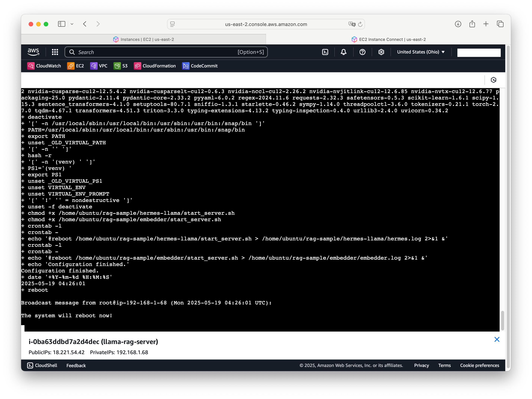This screenshot has width=532, height=399.
Task: Open the CloudFormation shortcut
Action: coord(155,66)
